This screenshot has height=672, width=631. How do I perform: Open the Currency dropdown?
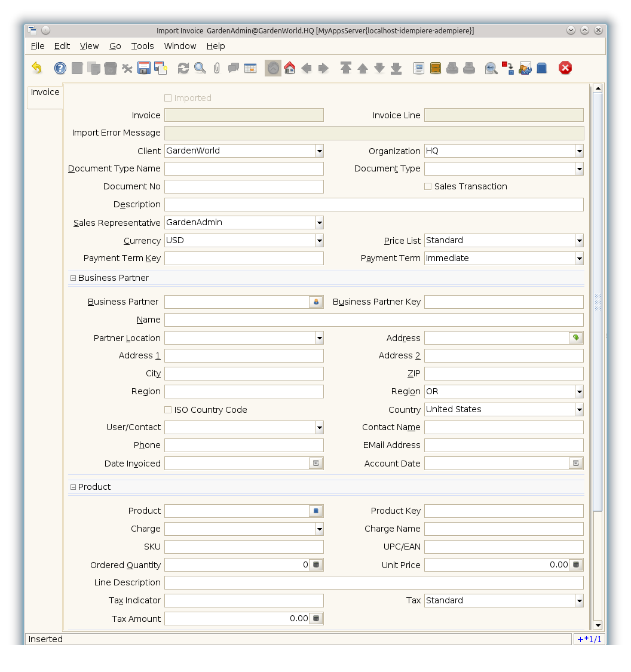pyautogui.click(x=319, y=241)
